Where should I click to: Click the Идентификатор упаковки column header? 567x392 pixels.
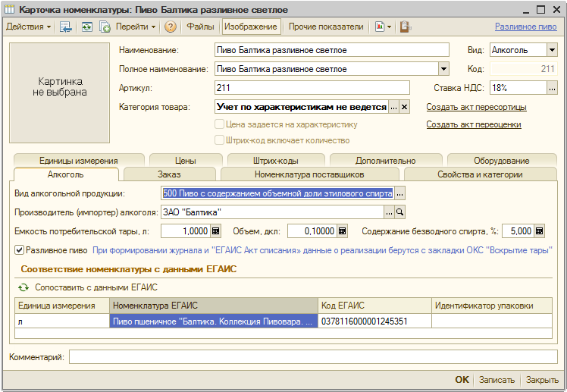click(x=492, y=306)
